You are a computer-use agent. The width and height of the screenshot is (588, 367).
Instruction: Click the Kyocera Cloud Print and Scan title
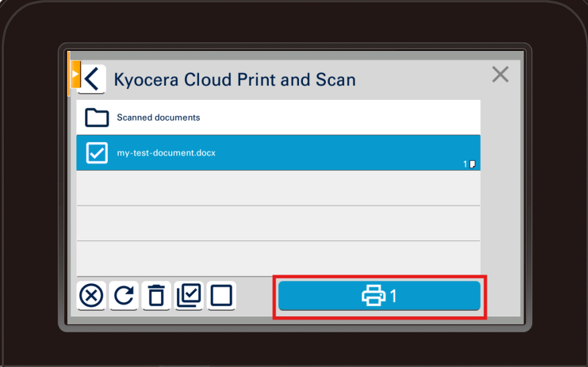pyautogui.click(x=235, y=80)
